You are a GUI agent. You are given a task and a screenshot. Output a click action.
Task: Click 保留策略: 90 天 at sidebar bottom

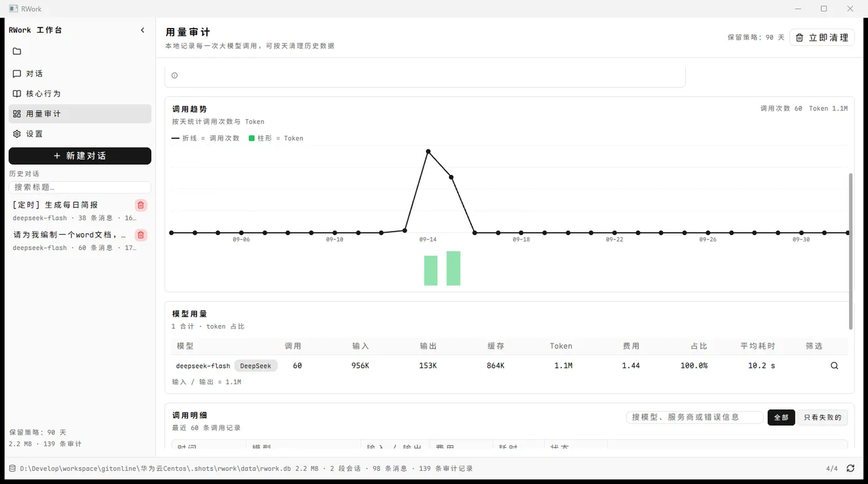[x=38, y=432]
